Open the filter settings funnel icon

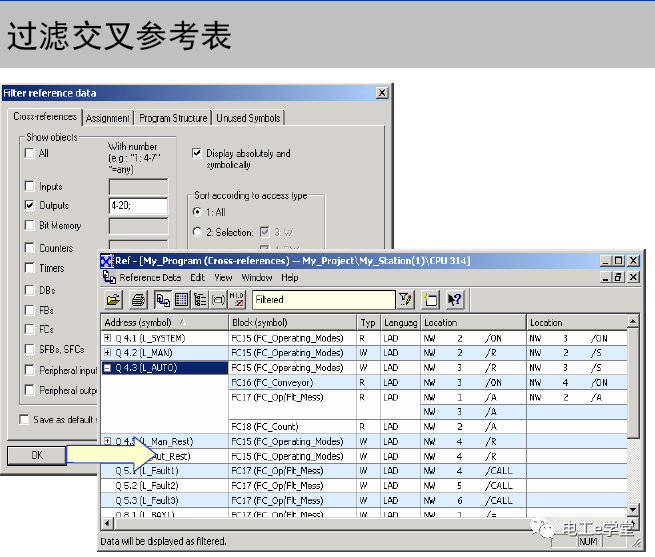click(x=405, y=300)
